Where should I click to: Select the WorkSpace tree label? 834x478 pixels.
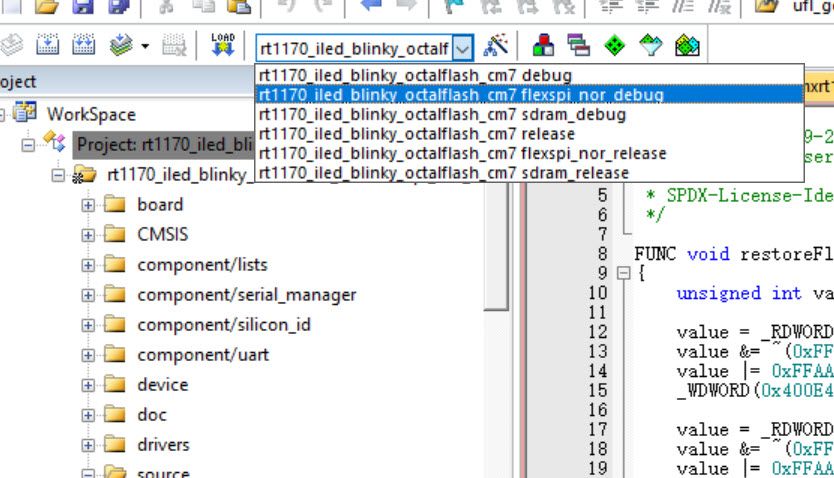[x=91, y=114]
